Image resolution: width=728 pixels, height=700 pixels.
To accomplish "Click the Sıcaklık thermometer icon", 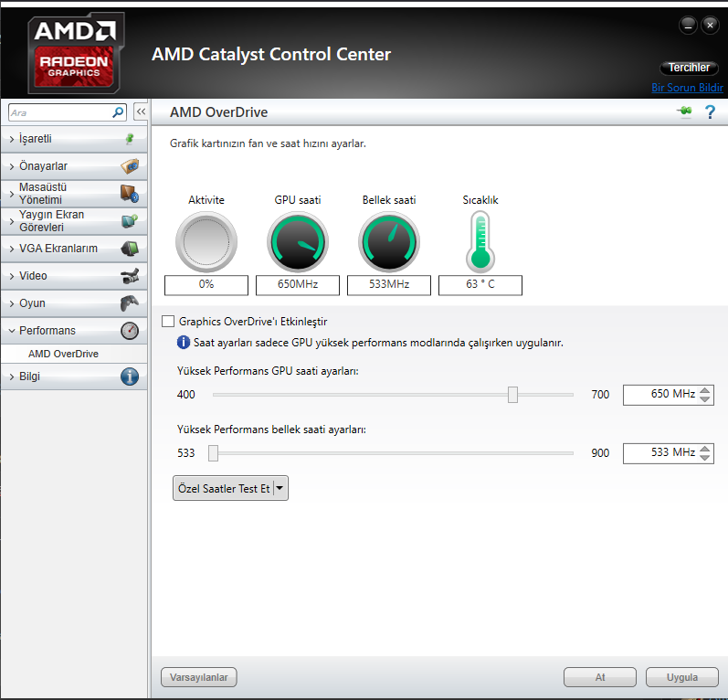I will 480,241.
